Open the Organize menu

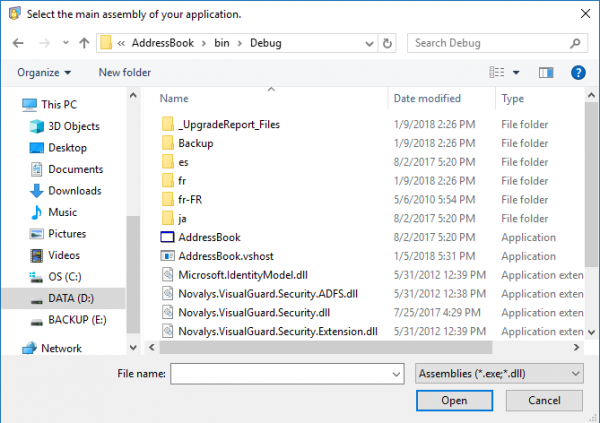44,73
